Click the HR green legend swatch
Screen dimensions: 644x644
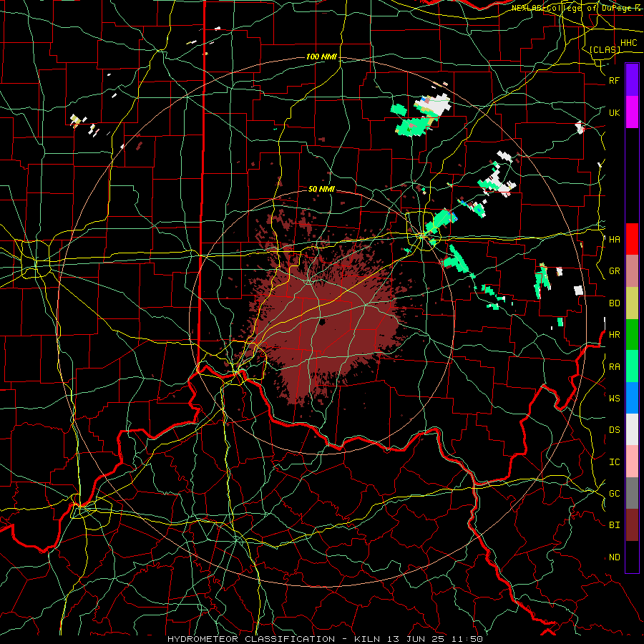pos(632,335)
